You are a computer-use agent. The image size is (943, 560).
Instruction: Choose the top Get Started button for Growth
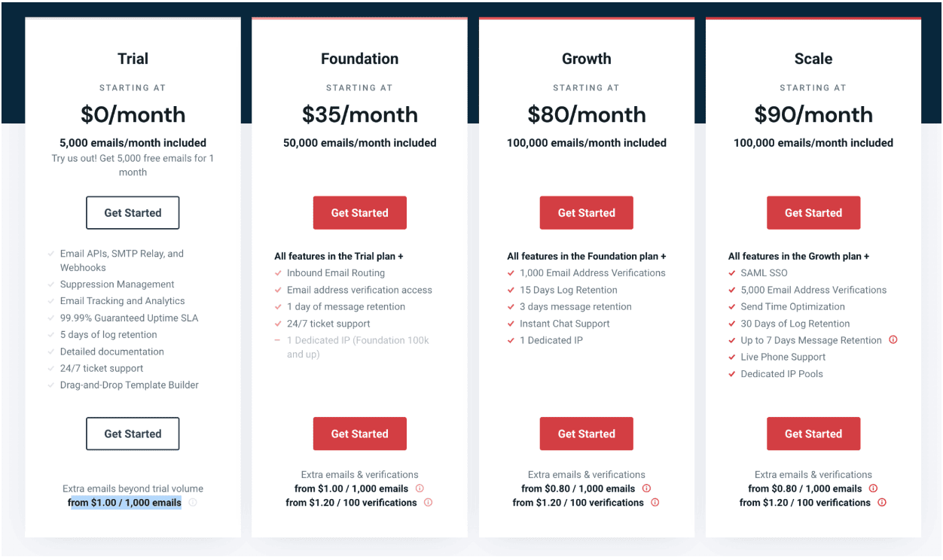pyautogui.click(x=587, y=213)
